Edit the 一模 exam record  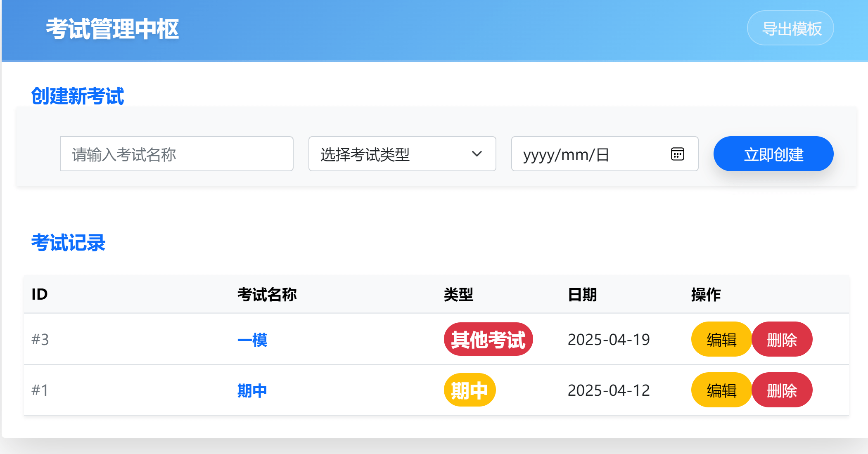[721, 339]
